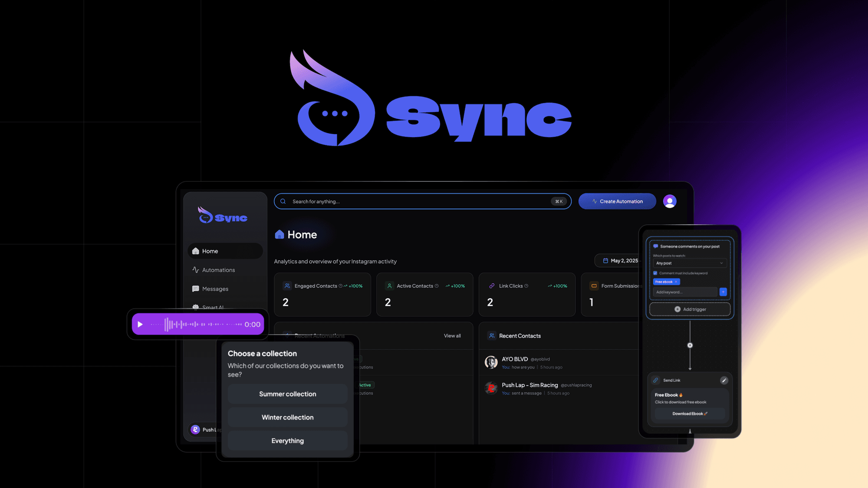Click the Engaged Contacts people icon

click(287, 285)
